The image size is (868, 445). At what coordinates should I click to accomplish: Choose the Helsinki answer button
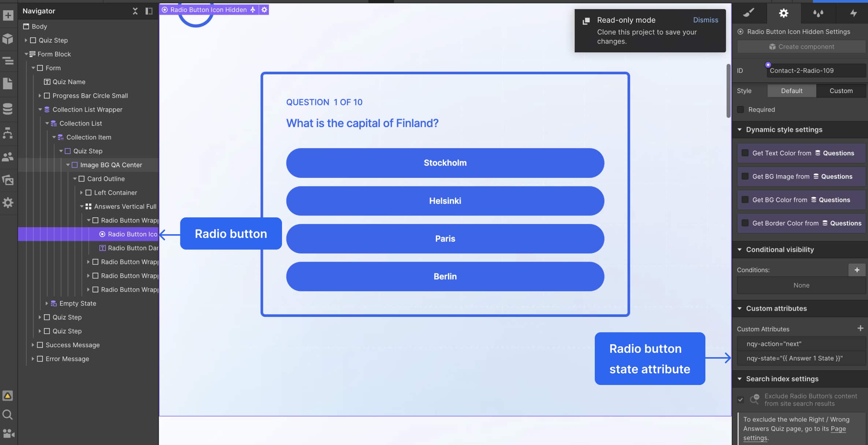pos(445,201)
